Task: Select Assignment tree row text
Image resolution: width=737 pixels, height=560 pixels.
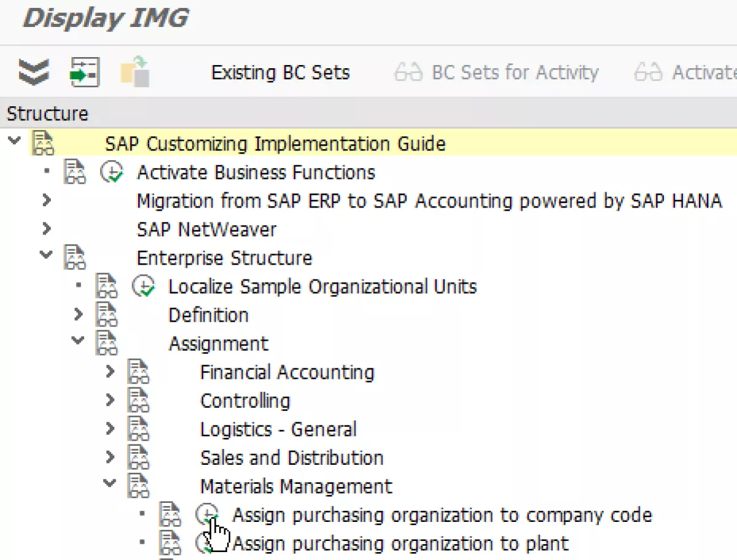Action: point(219,344)
